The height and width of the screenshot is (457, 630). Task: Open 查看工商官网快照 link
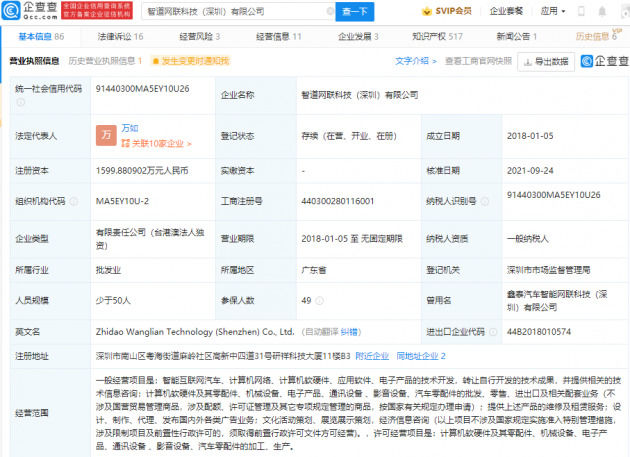478,61
